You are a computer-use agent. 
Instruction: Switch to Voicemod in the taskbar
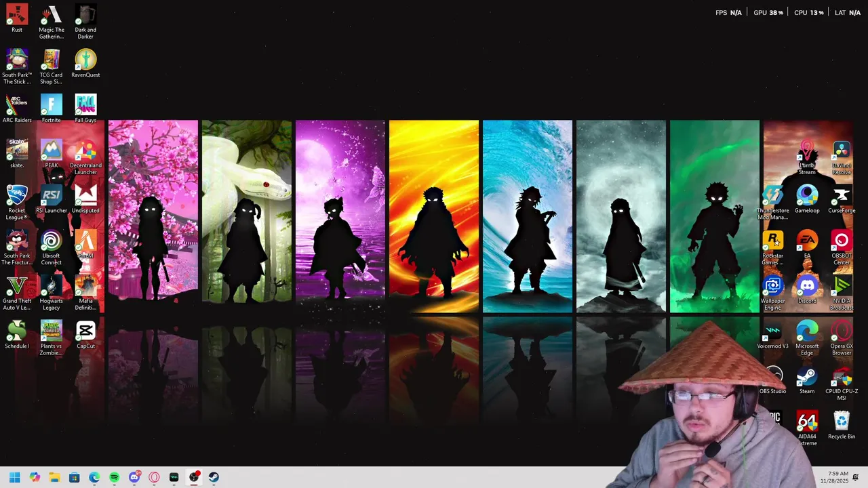[174, 477]
